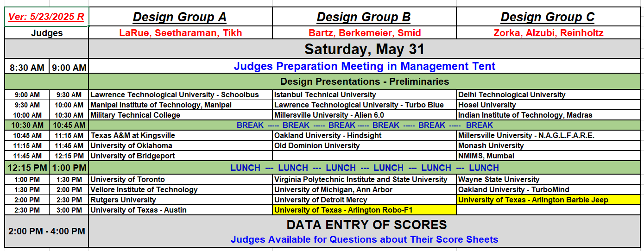
Task: Click the Design Group C header
Action: (x=548, y=17)
